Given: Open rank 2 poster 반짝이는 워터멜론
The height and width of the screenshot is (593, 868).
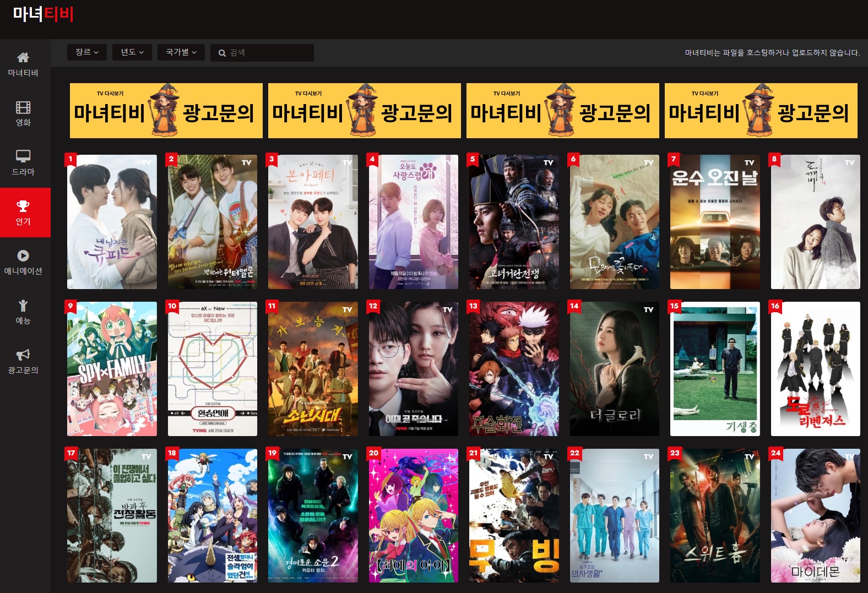Looking at the screenshot, I should coord(213,222).
